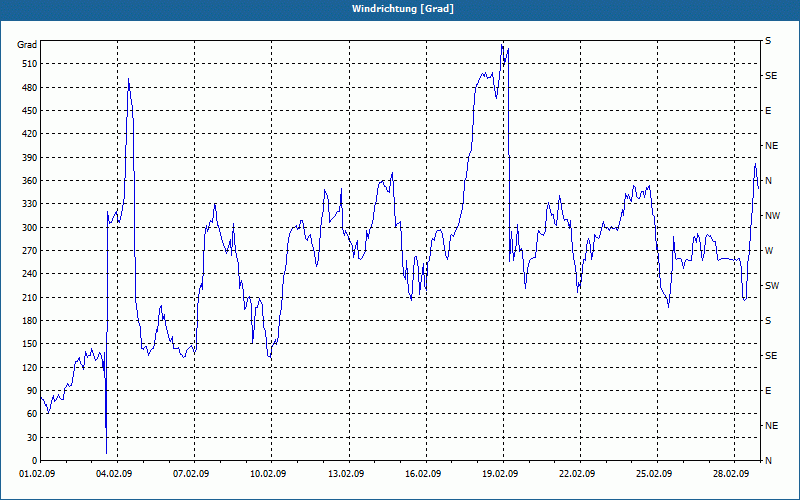Pick the 270 degree axis label
Image resolution: width=800 pixels, height=500 pixels.
point(30,251)
